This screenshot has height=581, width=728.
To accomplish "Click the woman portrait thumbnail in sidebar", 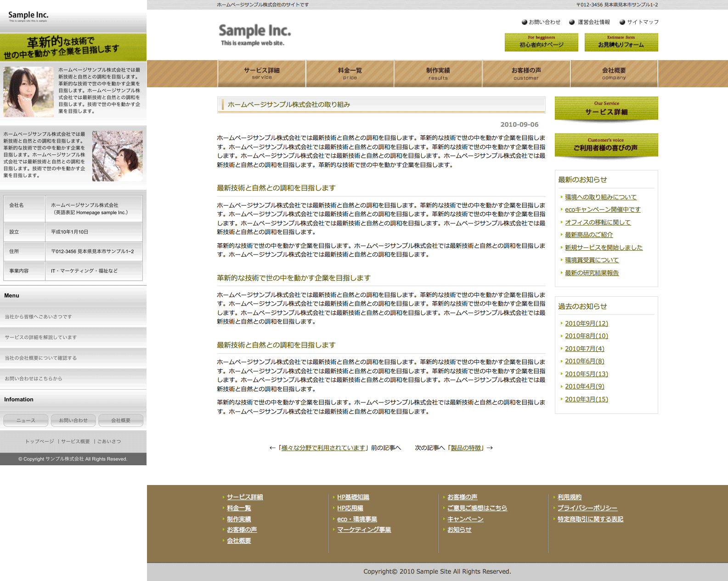I will (x=28, y=92).
